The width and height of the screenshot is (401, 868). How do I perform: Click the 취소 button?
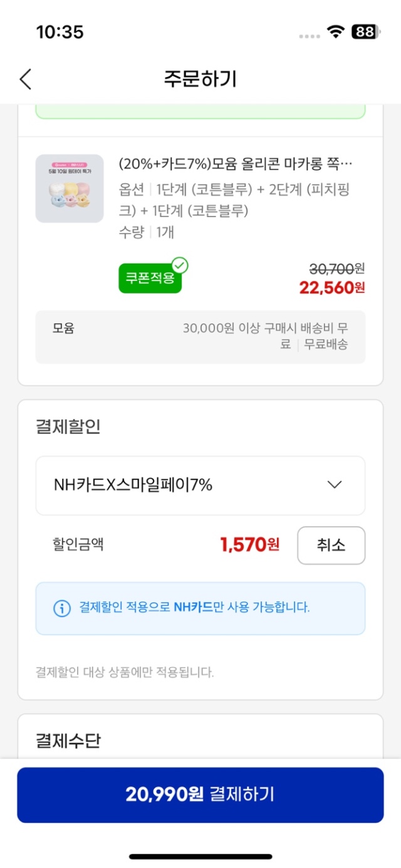click(x=331, y=545)
